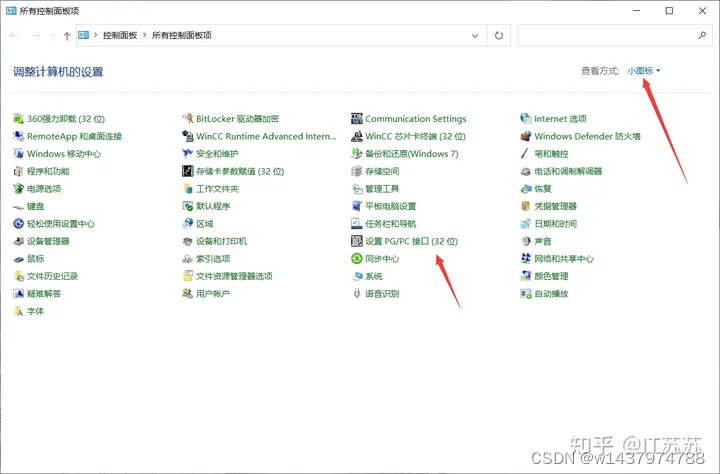The height and width of the screenshot is (474, 720).
Task: Open the 电话和调制解调器 link
Action: (x=568, y=171)
